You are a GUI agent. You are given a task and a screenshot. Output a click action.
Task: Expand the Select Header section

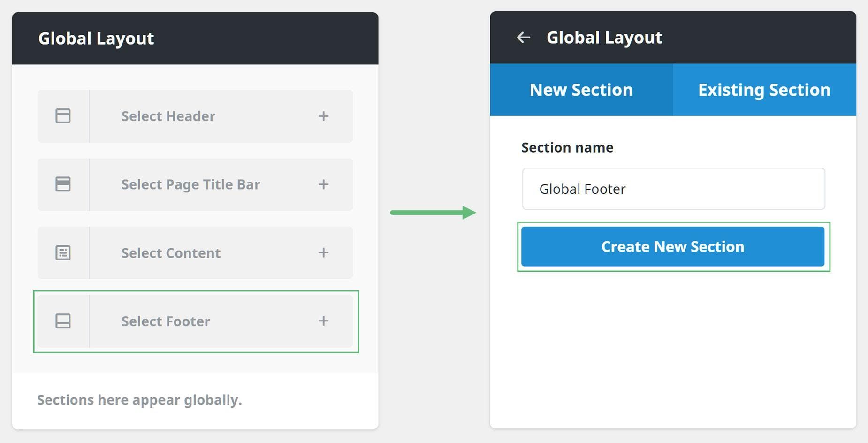point(195,116)
